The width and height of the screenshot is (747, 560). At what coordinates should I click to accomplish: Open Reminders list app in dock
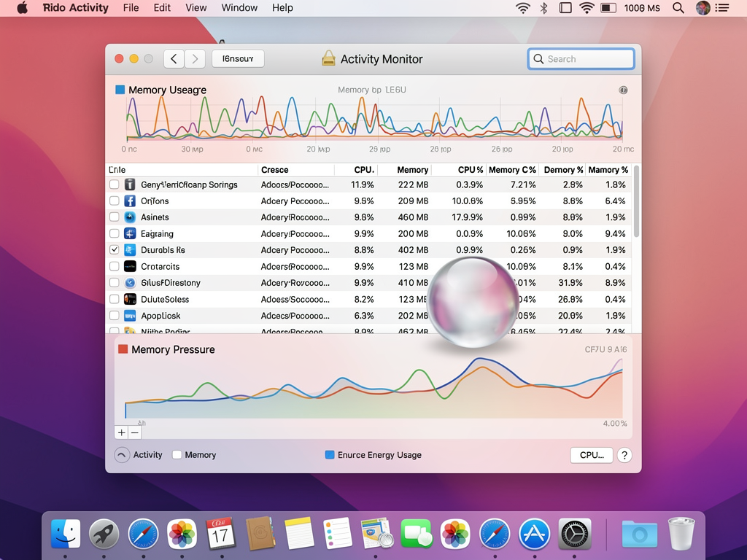pyautogui.click(x=337, y=533)
